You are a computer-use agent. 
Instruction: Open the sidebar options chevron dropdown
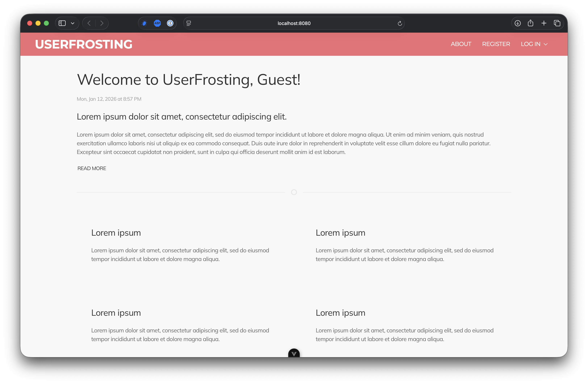pos(73,23)
